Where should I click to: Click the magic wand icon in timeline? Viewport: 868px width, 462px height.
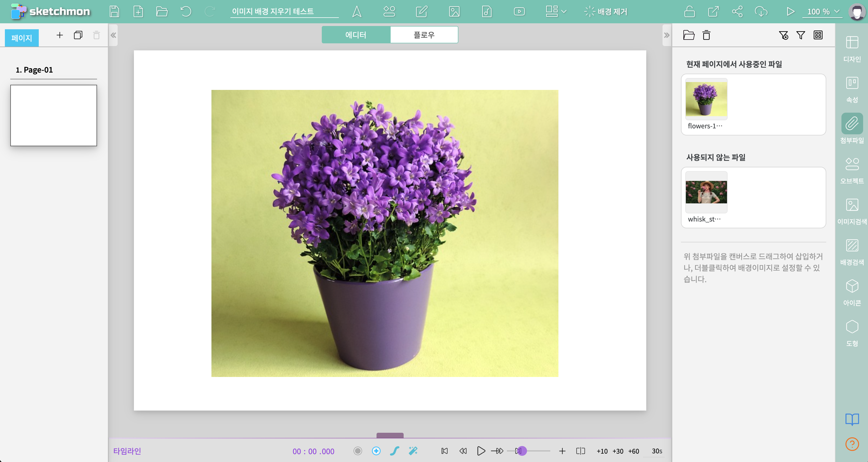[413, 451]
